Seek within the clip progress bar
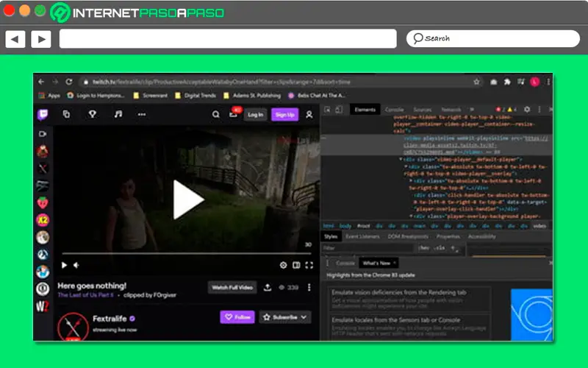The image size is (588, 368). coord(187,253)
